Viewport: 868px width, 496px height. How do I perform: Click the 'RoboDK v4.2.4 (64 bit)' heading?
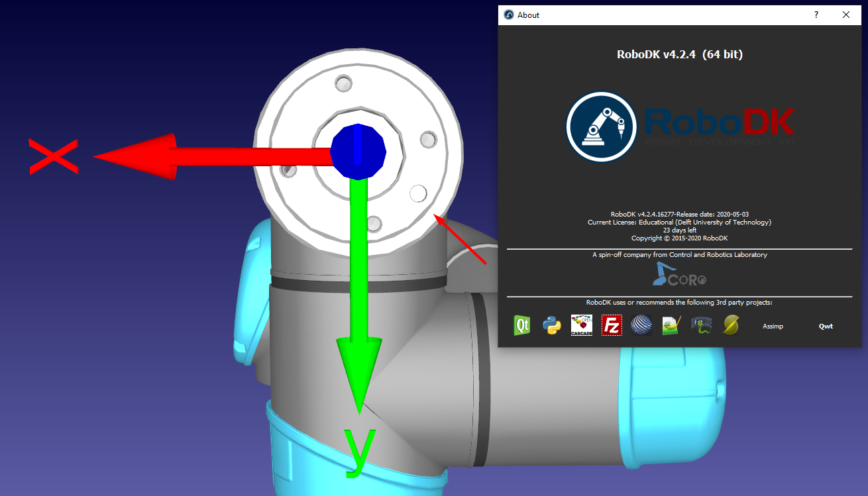tap(679, 54)
